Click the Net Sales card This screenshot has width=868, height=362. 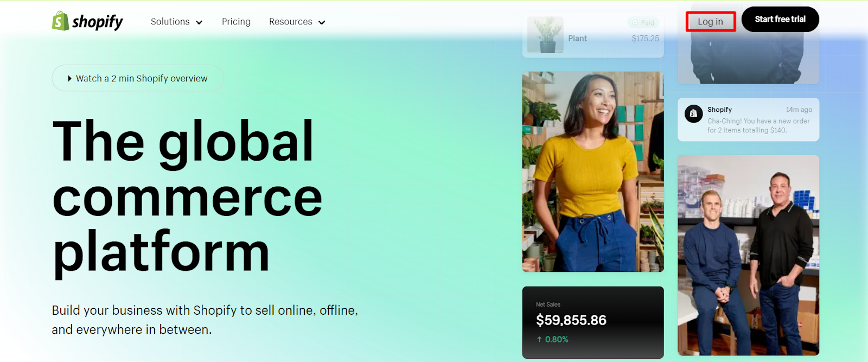pos(593,322)
